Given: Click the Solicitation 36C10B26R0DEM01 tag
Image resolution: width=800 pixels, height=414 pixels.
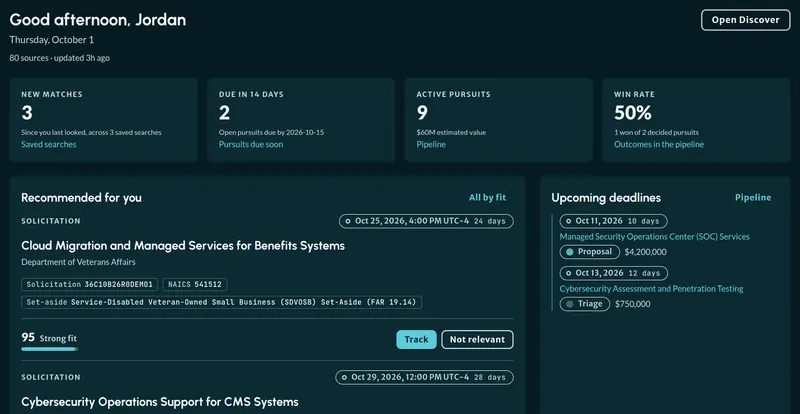Looking at the screenshot, I should pyautogui.click(x=89, y=284).
